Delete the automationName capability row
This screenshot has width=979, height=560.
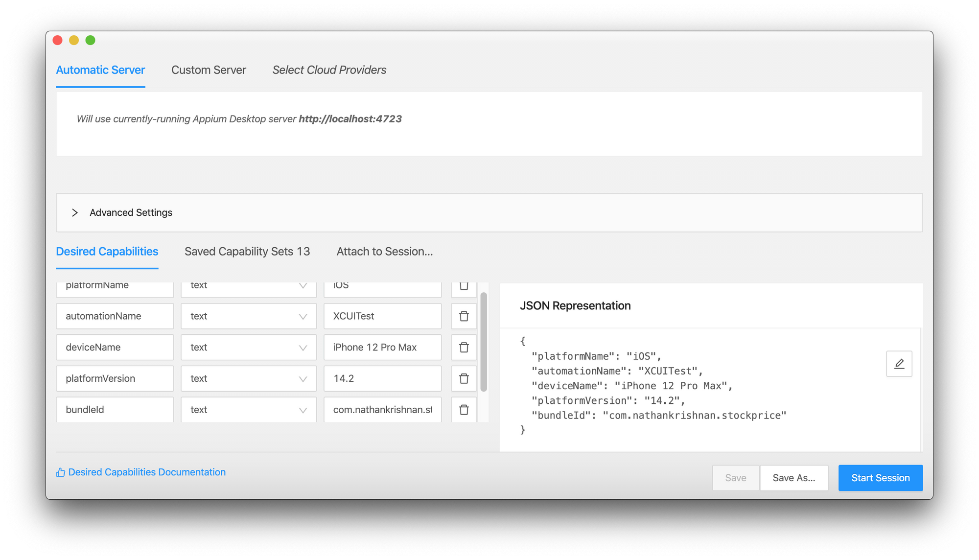[x=464, y=316]
